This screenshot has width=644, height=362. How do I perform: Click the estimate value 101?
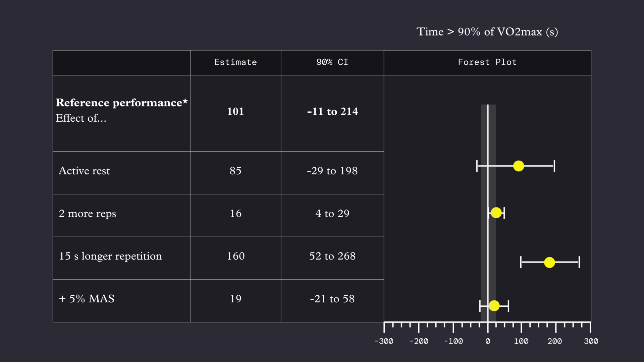pyautogui.click(x=235, y=112)
